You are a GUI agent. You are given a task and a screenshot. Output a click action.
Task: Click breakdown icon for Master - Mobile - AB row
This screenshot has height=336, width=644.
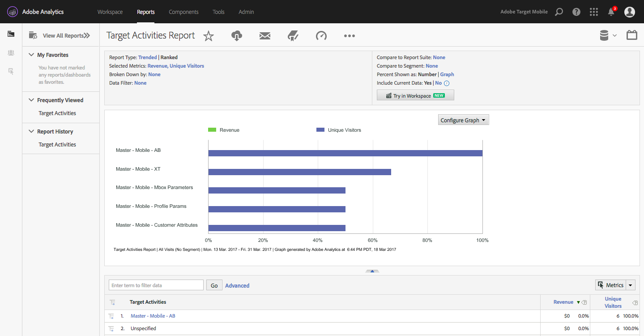tap(111, 316)
